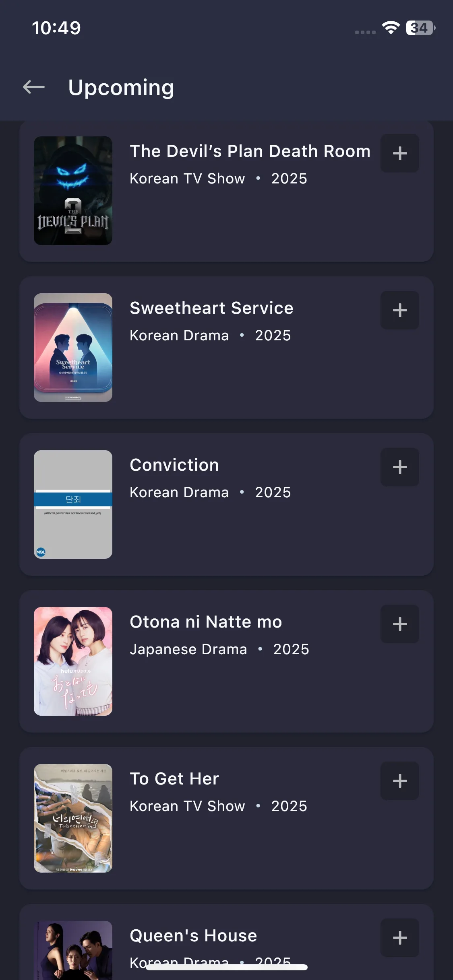Open the To Get Her title
Screen dimensions: 453x980
(x=174, y=779)
